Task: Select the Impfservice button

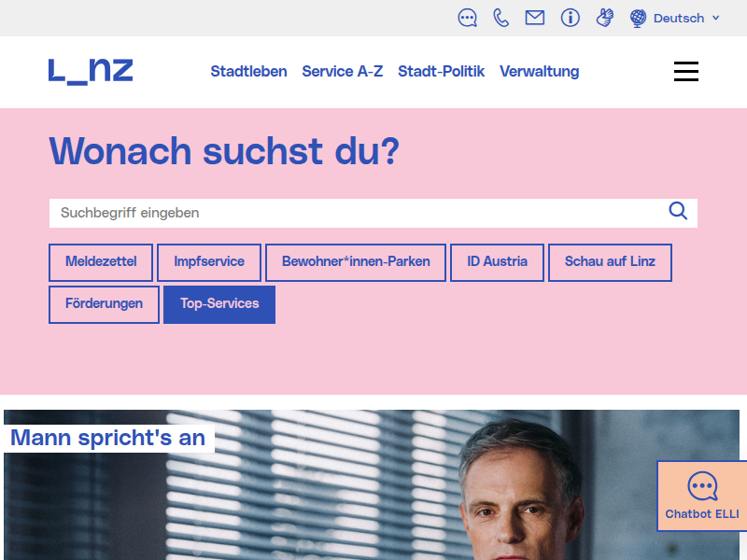Action: [x=209, y=262]
